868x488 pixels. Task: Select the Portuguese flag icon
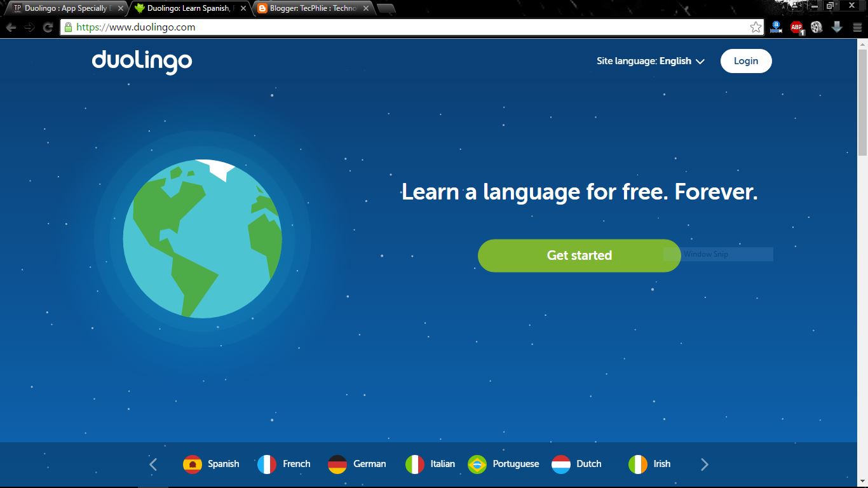[477, 464]
